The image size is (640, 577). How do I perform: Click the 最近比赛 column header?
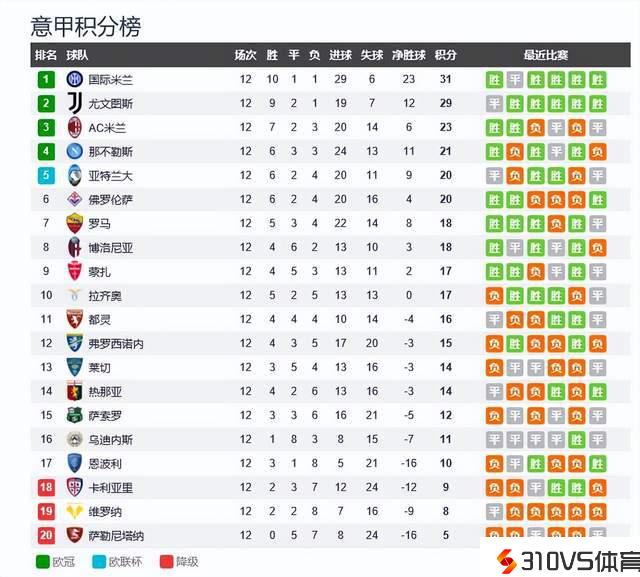coord(545,55)
